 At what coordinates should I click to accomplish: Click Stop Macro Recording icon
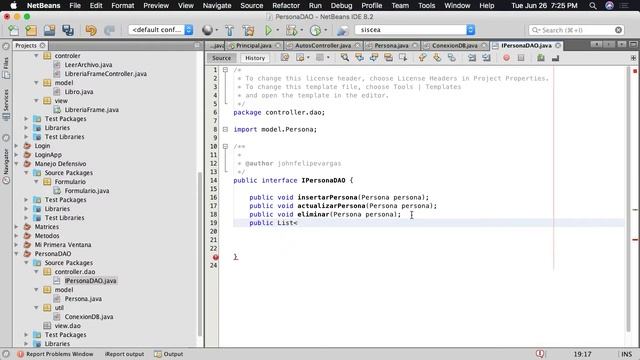(521, 58)
